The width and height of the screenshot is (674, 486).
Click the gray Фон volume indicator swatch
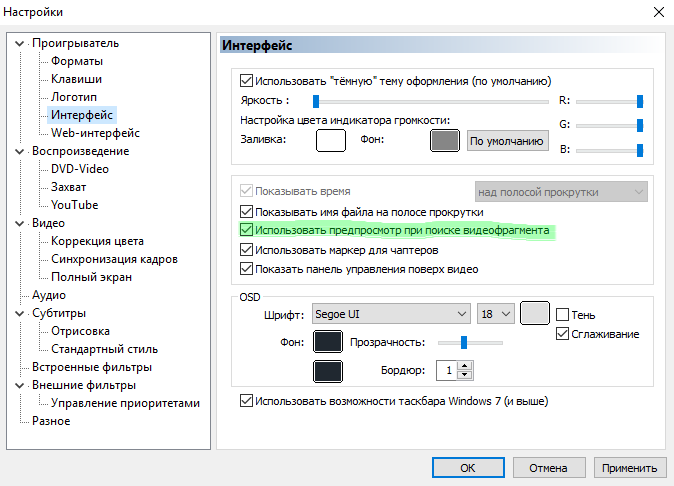pos(444,141)
